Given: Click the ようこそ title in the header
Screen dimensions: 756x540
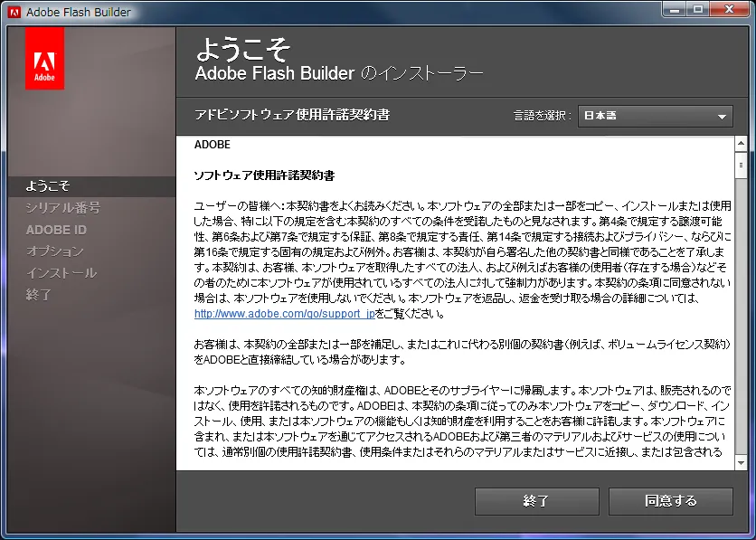Looking at the screenshot, I should pos(243,49).
